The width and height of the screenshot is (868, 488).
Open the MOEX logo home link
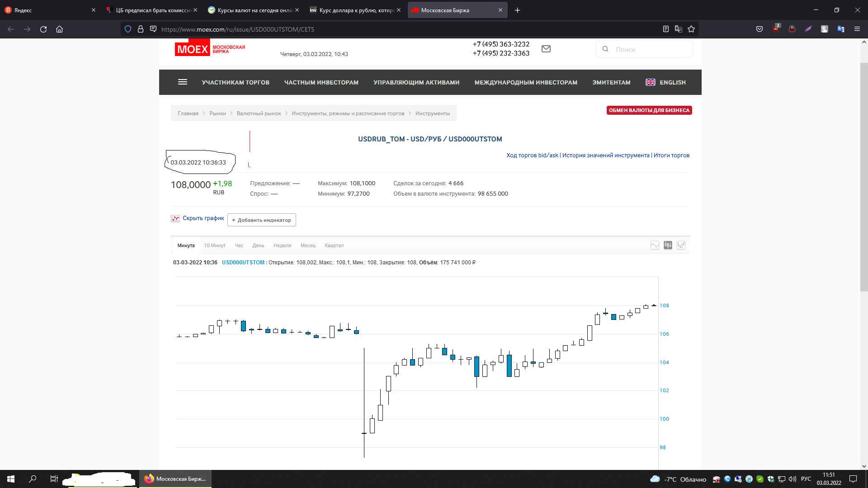[x=210, y=48]
